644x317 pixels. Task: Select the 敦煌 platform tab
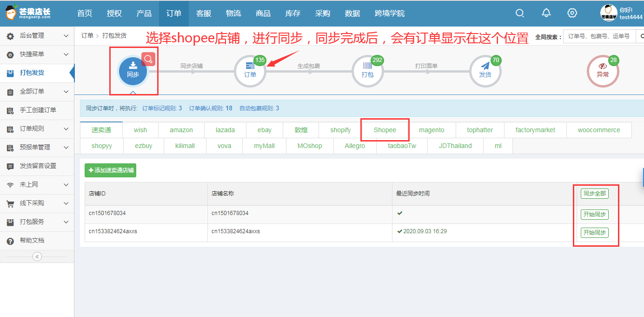[x=301, y=130]
